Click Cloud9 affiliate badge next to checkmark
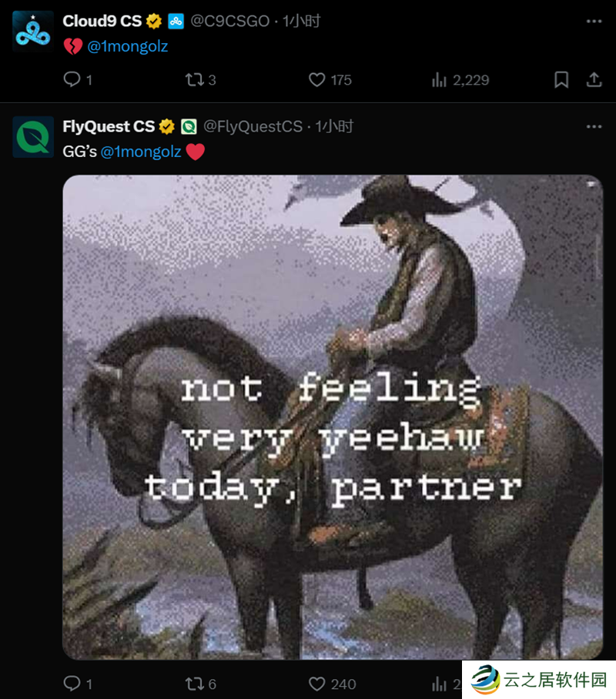The image size is (616, 699). [x=176, y=21]
